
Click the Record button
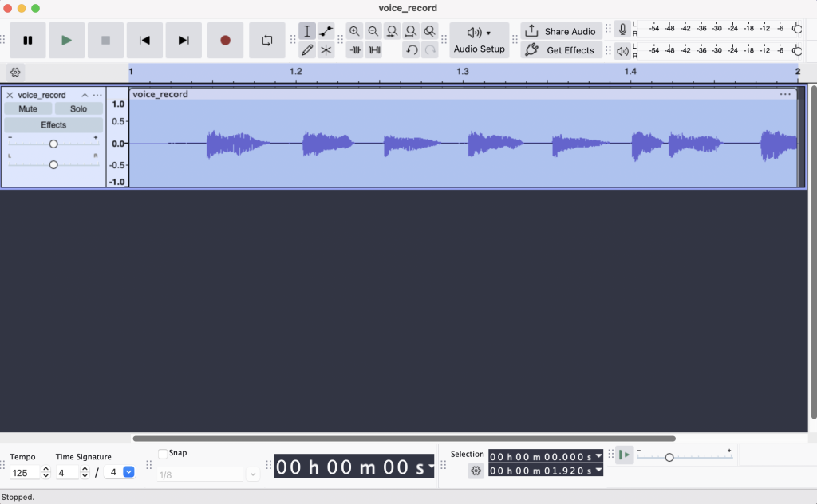[x=225, y=40]
